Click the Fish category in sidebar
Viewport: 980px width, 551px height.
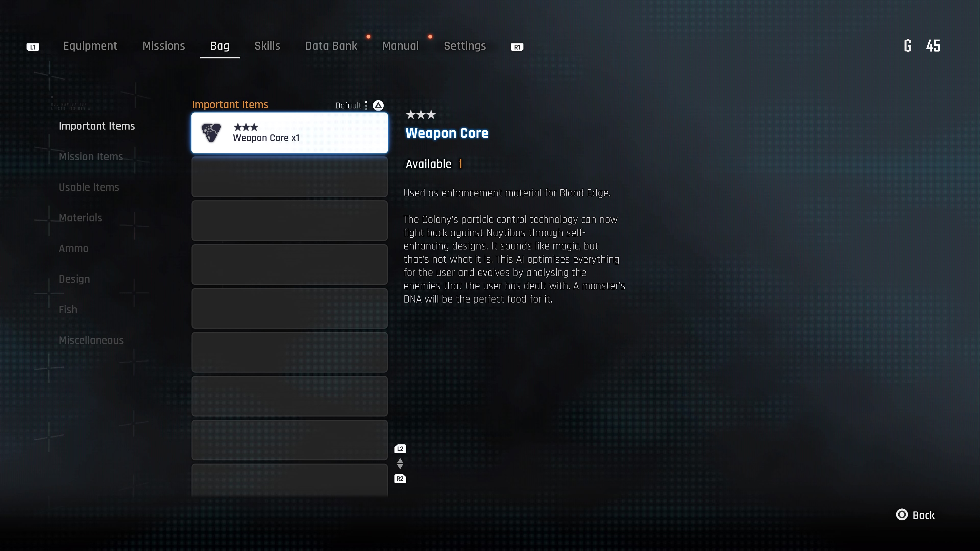click(68, 309)
